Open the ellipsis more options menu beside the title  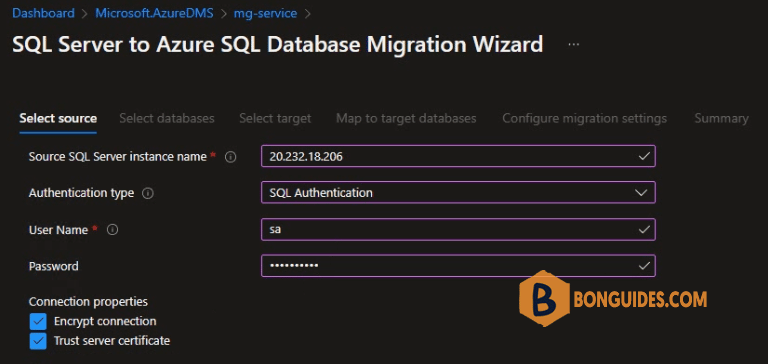[x=574, y=45]
